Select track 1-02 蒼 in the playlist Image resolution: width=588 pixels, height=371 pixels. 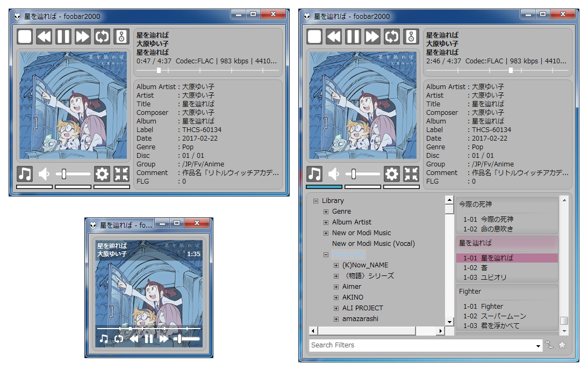point(507,267)
